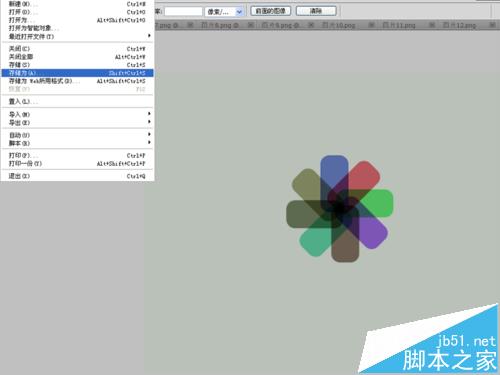Screen dimensions: 500x375
Task: Open 自动 submenu
Action: pos(77,135)
